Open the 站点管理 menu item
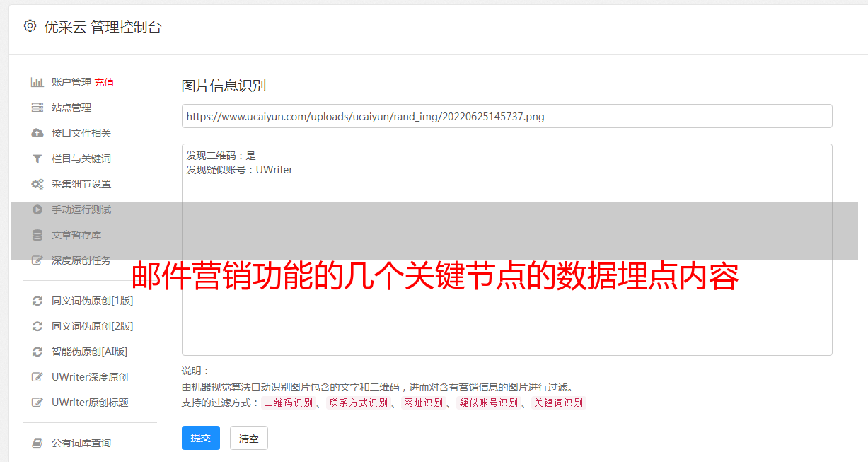Viewport: 868px width, 462px height. 71,108
